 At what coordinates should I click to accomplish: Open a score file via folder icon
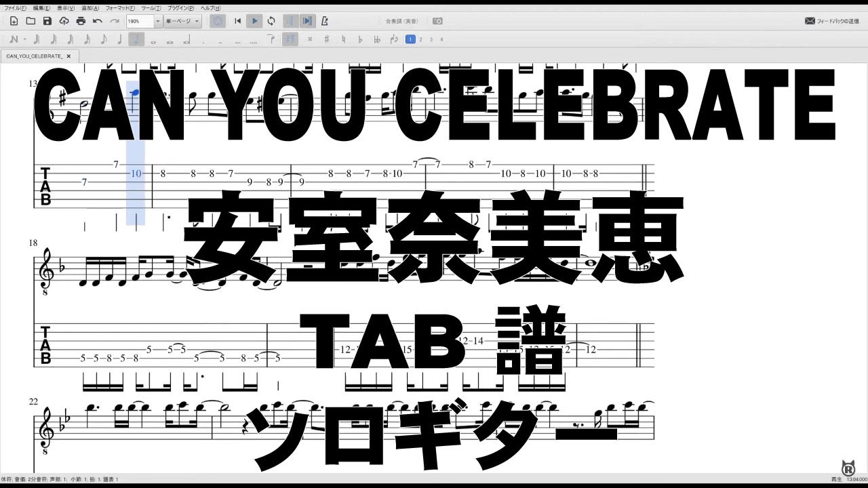pyautogui.click(x=31, y=21)
